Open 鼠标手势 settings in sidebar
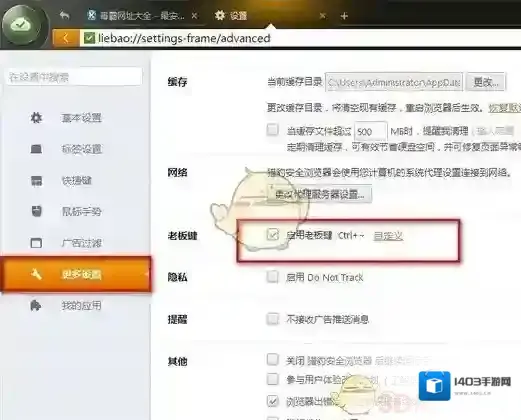521x420 pixels. point(81,211)
